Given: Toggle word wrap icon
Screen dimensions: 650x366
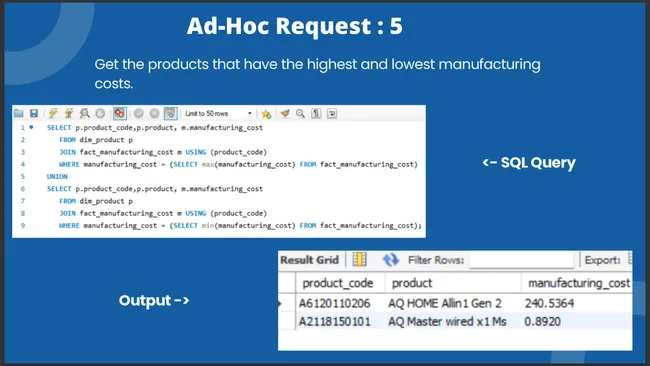Looking at the screenshot, I should (x=332, y=113).
